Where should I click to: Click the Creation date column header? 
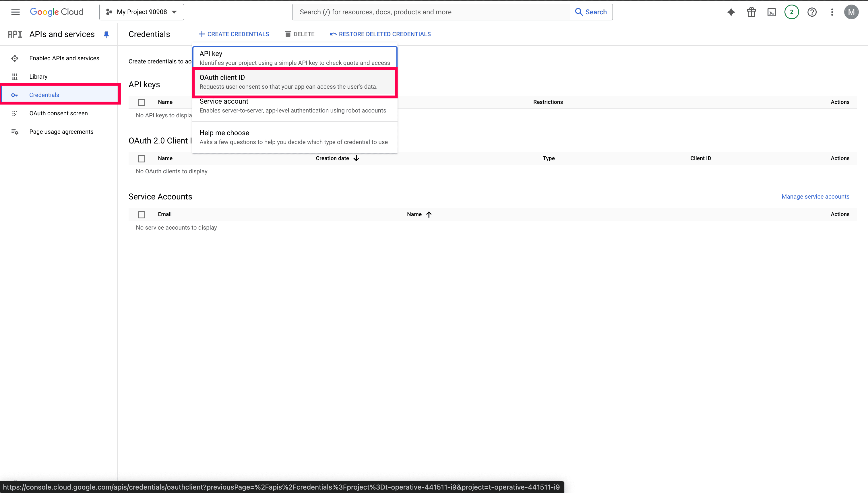coord(332,158)
